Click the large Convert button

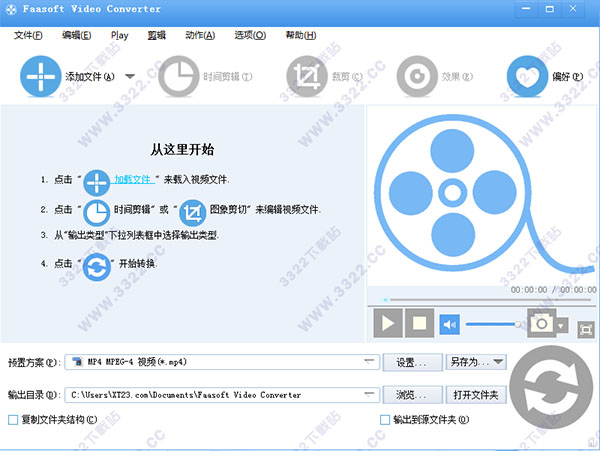click(551, 387)
